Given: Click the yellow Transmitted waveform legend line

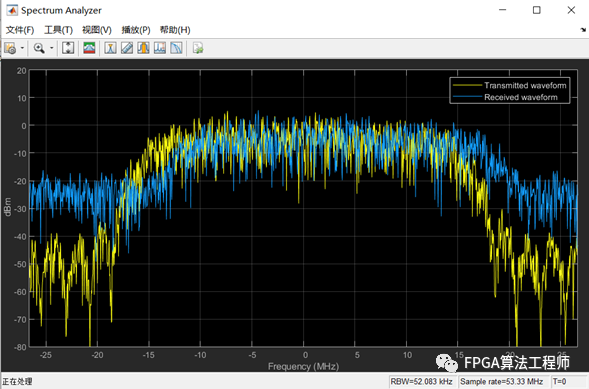Looking at the screenshot, I should (468, 85).
